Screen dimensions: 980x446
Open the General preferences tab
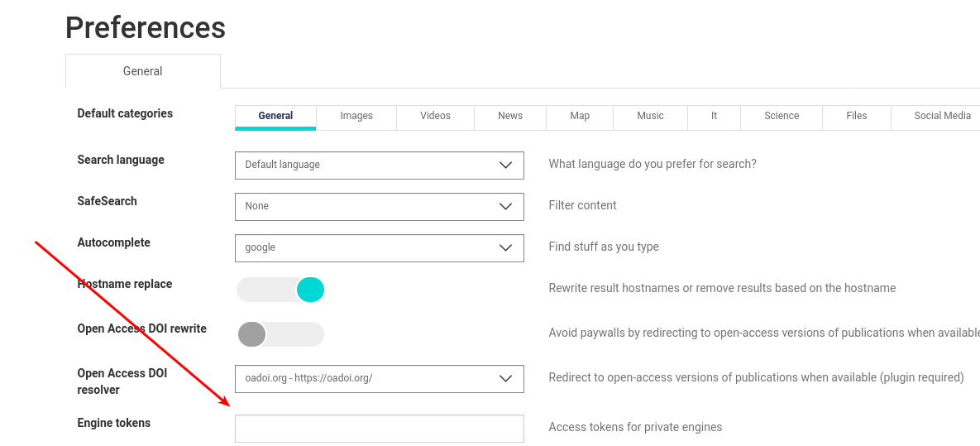click(x=142, y=71)
